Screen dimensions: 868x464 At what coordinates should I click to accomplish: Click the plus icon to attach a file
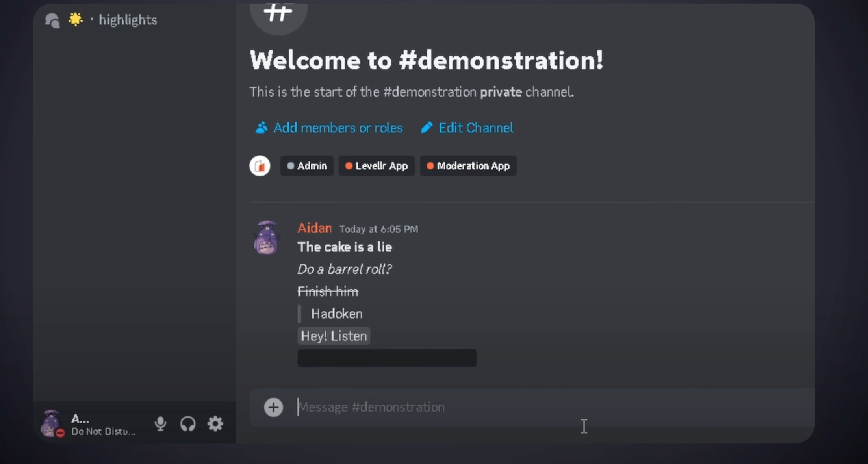273,407
